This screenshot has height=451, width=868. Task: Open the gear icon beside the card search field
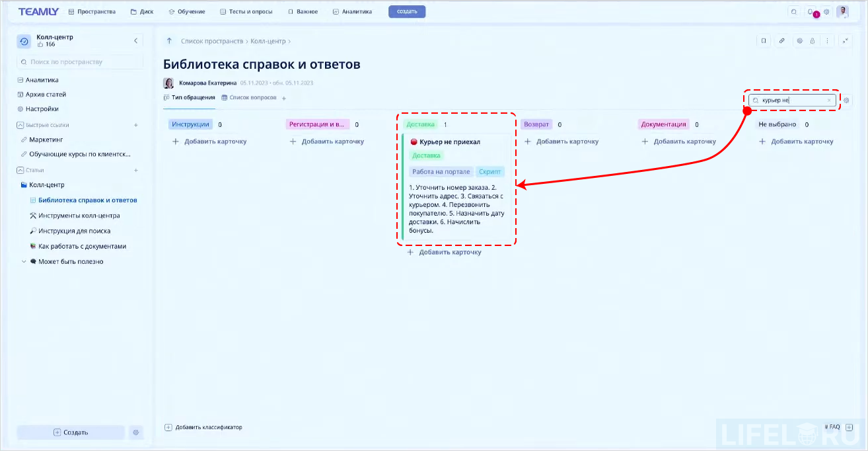click(x=846, y=100)
